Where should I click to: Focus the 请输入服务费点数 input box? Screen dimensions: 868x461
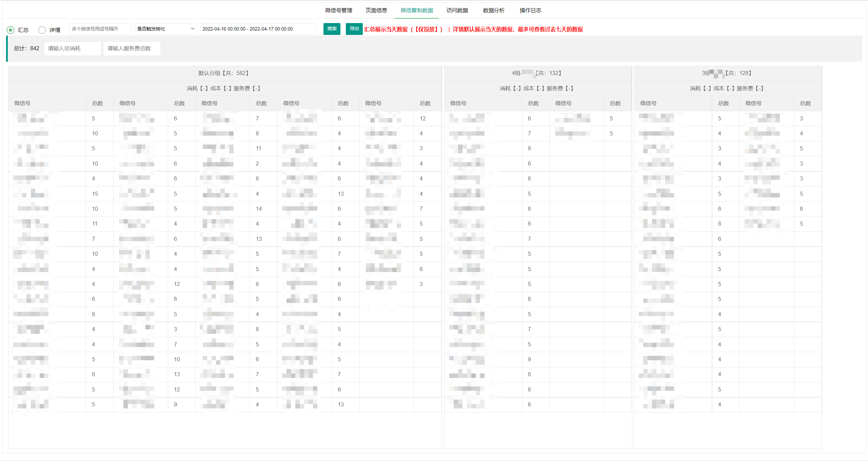[132, 49]
